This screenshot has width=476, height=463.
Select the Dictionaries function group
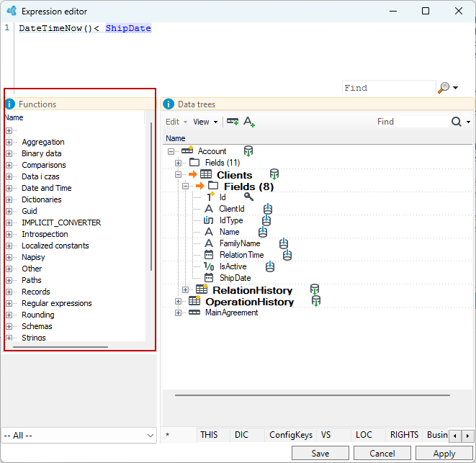click(x=42, y=199)
